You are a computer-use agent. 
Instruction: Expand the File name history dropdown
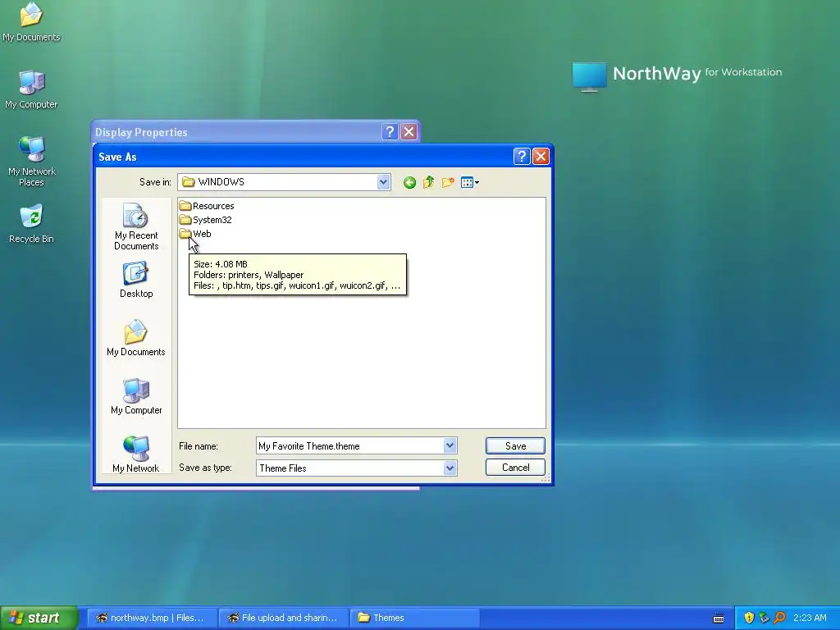click(x=450, y=445)
